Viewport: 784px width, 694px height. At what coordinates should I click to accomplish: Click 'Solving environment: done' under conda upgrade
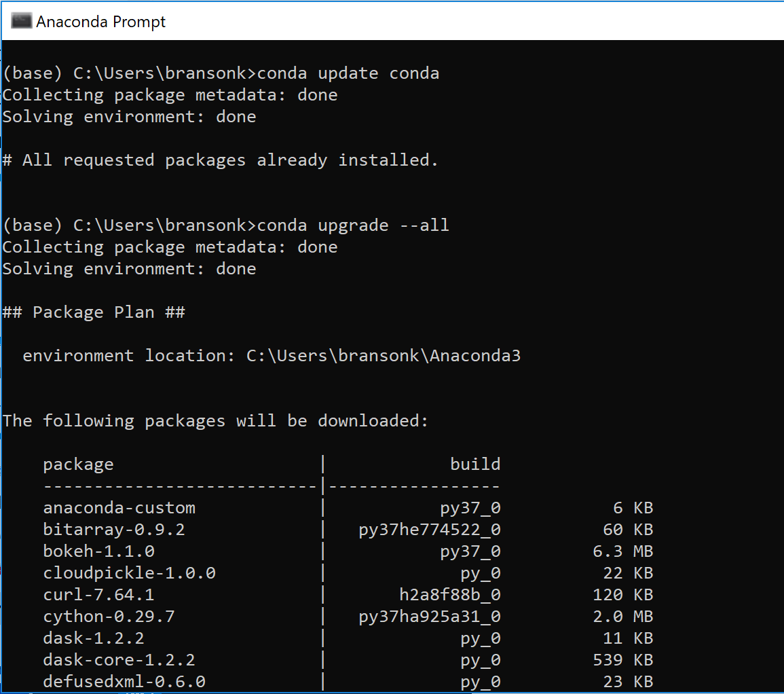130,269
